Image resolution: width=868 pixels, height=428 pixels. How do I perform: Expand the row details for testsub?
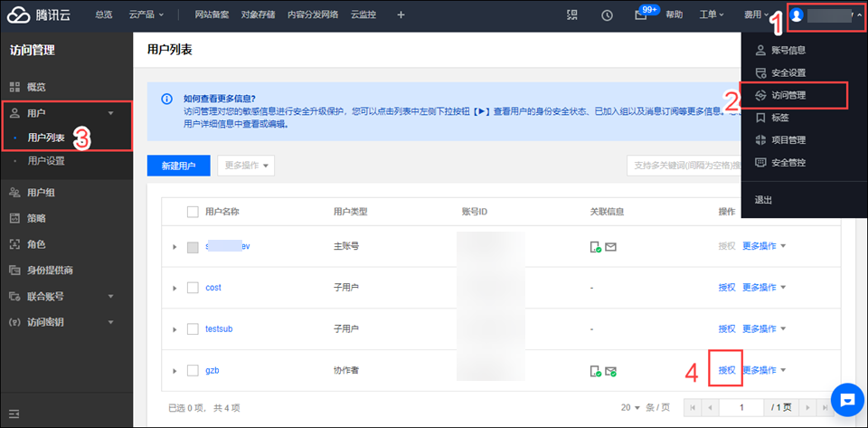click(174, 329)
